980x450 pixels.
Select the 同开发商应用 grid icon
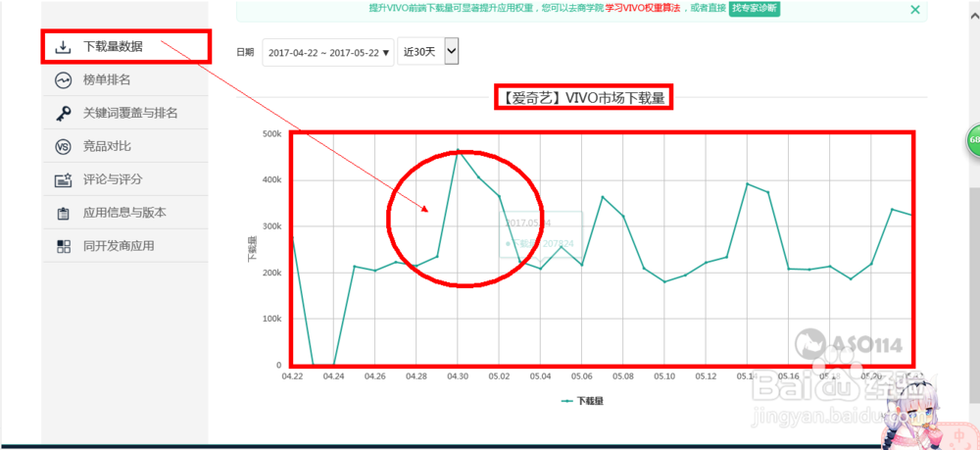[x=63, y=246]
